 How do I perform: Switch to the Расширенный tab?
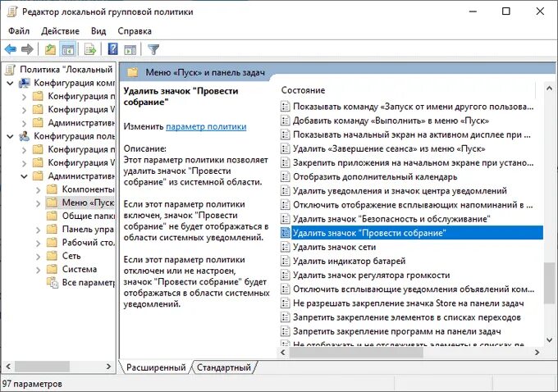[x=156, y=367]
